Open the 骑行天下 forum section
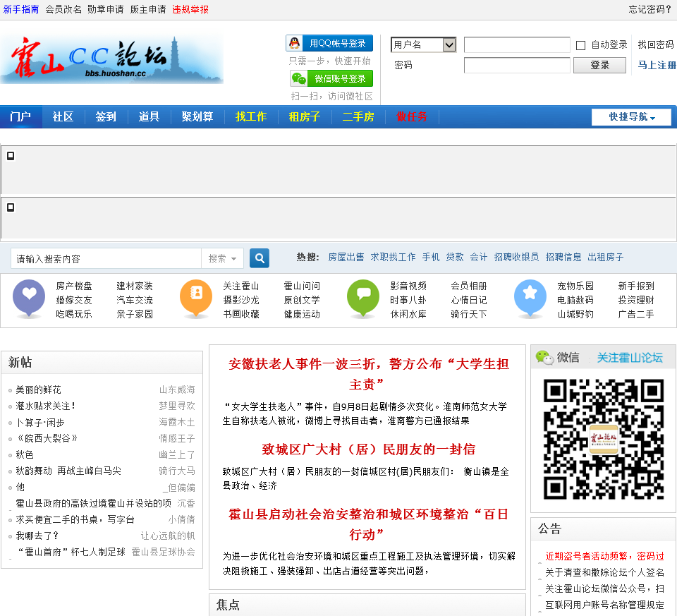The height and width of the screenshot is (616, 677). 469,314
